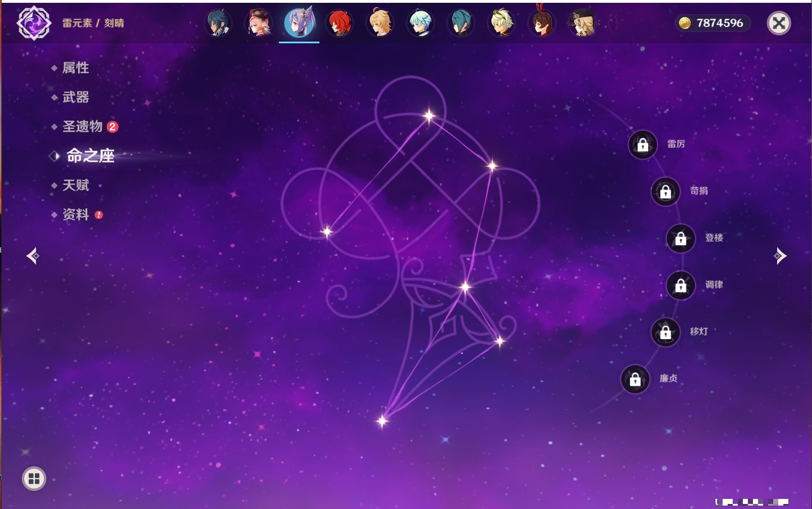This screenshot has height=509, width=812.
Task: Click bottommost star at the lantern tip
Action: (x=382, y=421)
